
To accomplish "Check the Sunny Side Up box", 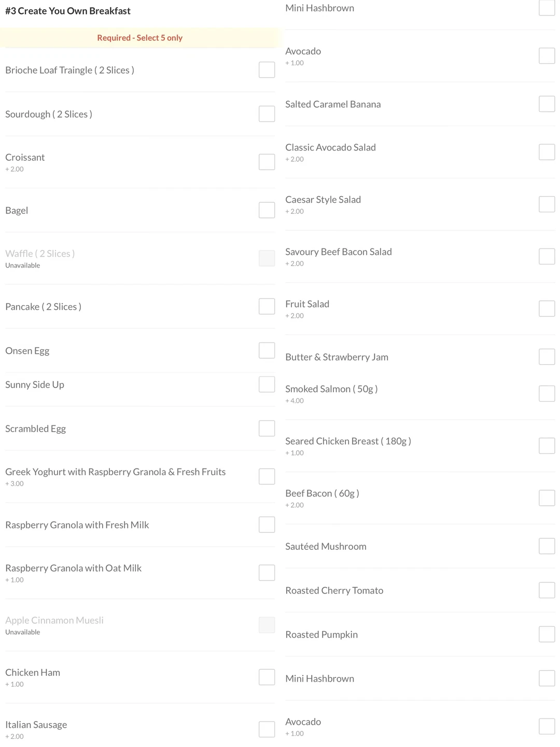I will [267, 384].
